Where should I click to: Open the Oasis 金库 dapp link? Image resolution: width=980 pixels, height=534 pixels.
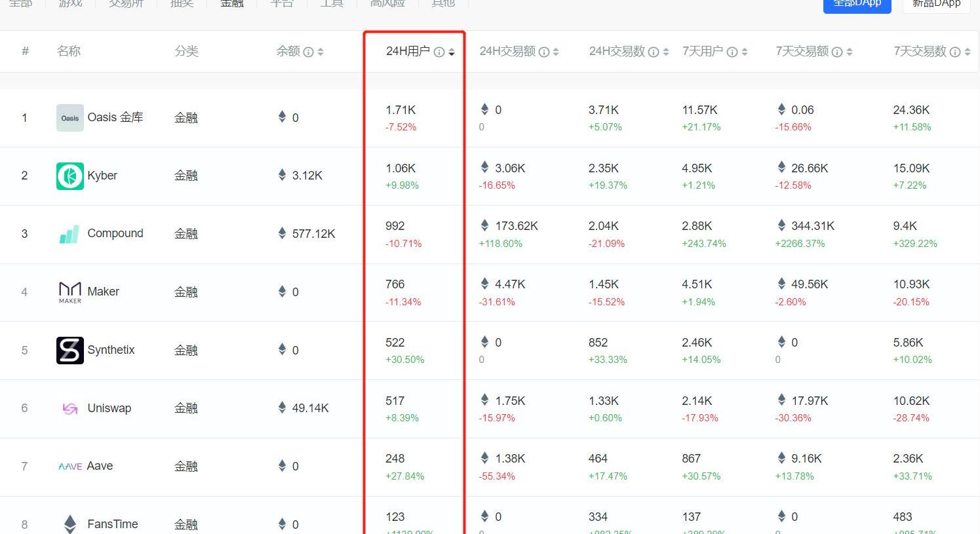[115, 117]
